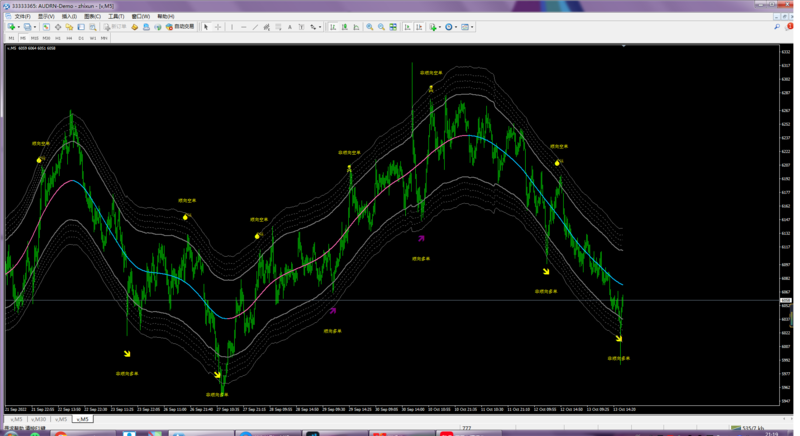Expand the periods dropdown arrow
The width and height of the screenshot is (800, 436).
tap(456, 27)
